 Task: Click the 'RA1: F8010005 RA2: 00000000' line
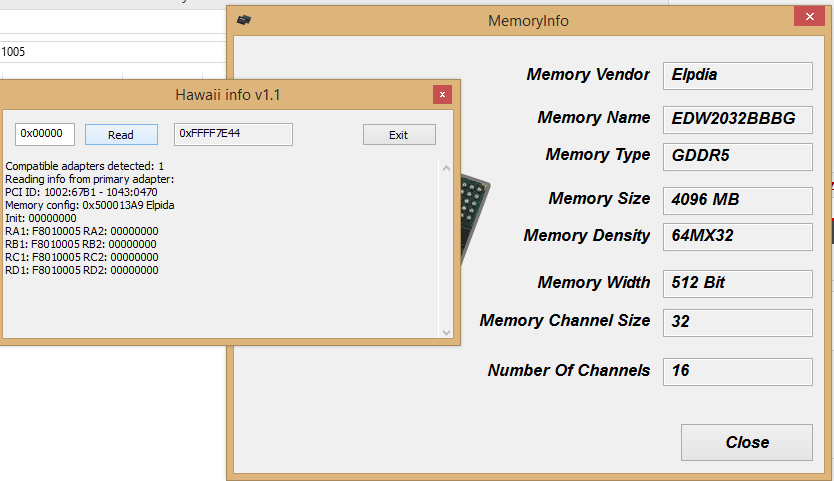point(82,231)
